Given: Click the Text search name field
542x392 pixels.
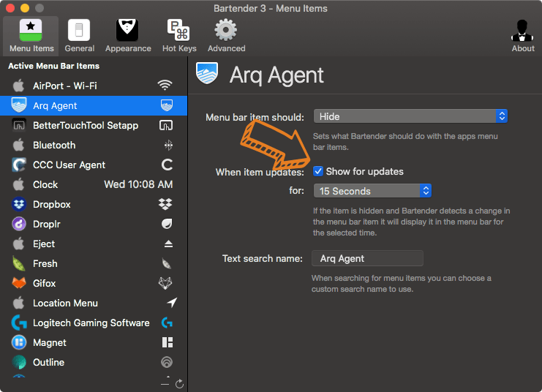Looking at the screenshot, I should coord(367,259).
